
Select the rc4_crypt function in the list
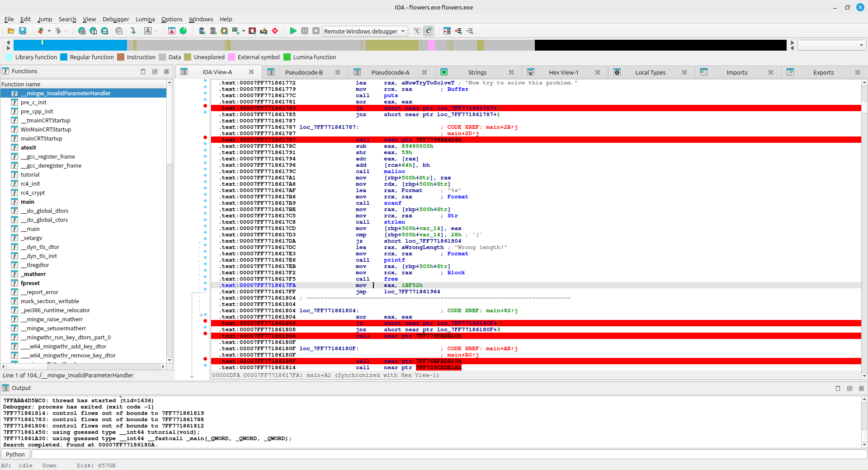[x=33, y=193]
